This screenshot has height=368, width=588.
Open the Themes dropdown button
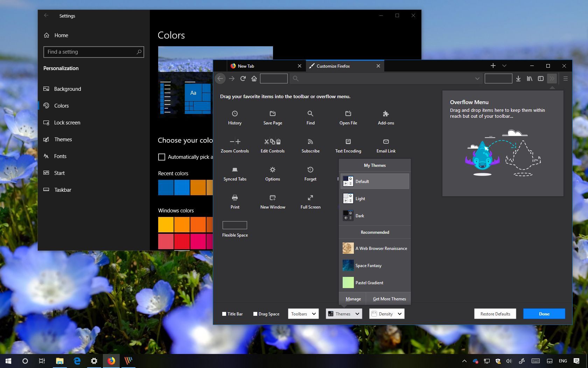[x=344, y=314]
